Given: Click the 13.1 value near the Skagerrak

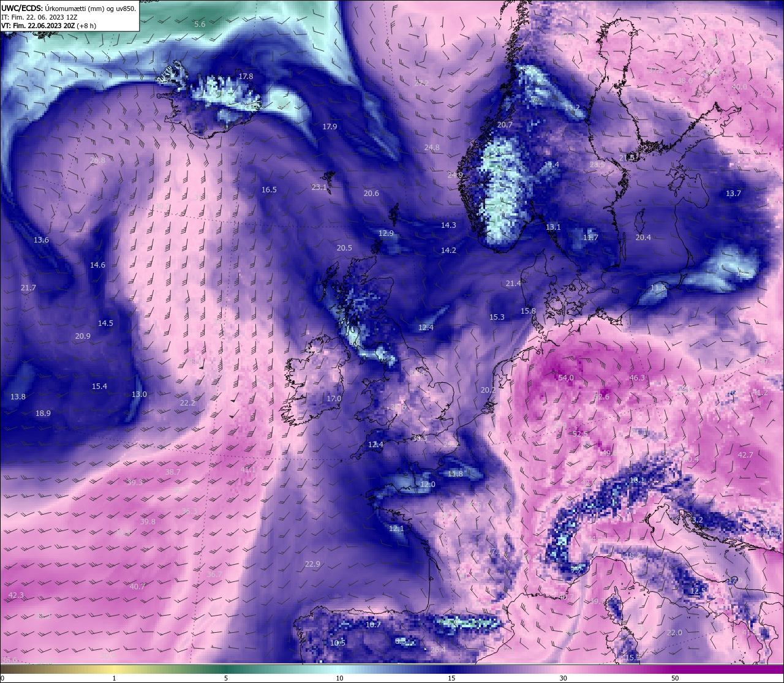Looking at the screenshot, I should [x=553, y=227].
